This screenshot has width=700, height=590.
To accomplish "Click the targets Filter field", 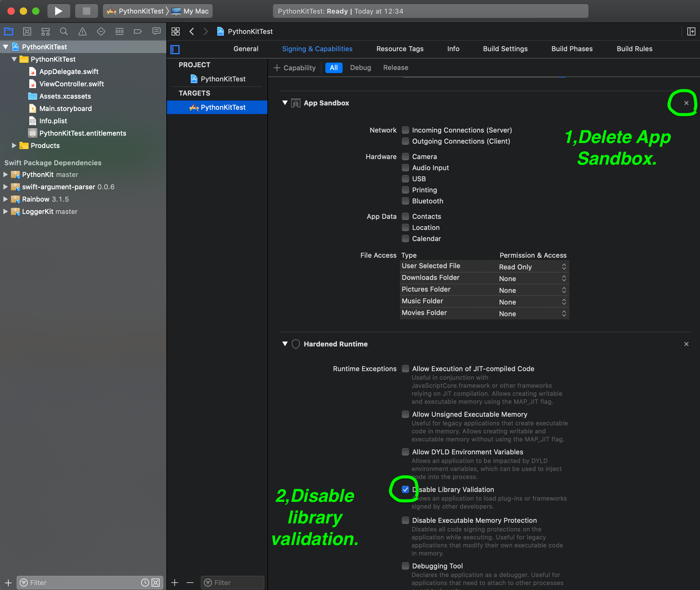I will [232, 583].
